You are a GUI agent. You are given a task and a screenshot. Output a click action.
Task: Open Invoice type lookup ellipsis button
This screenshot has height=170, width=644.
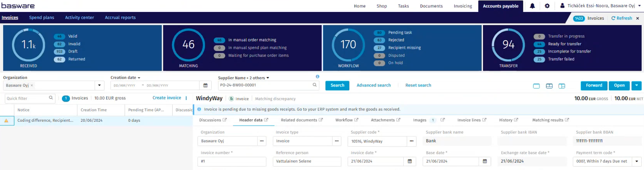(x=337, y=141)
